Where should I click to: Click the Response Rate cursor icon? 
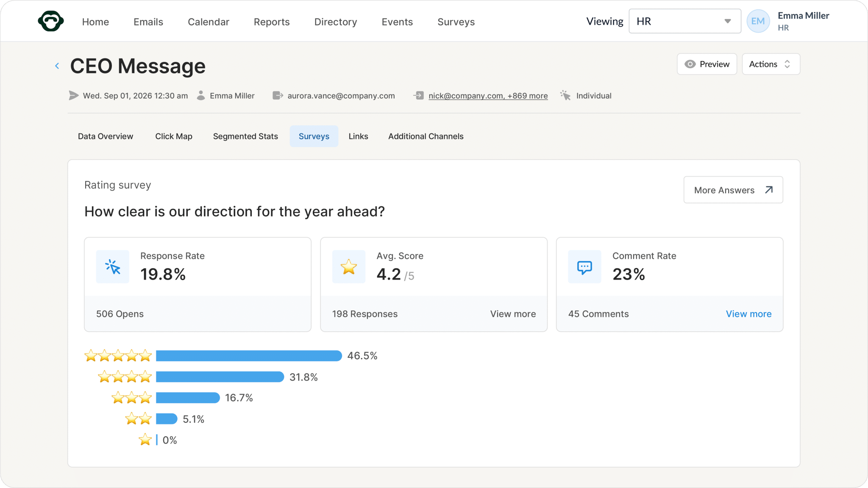click(x=113, y=267)
